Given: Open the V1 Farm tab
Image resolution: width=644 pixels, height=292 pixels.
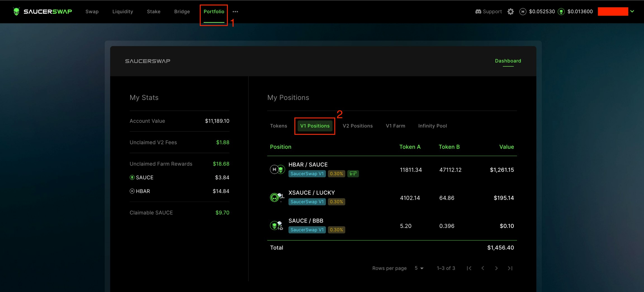Looking at the screenshot, I should (395, 126).
